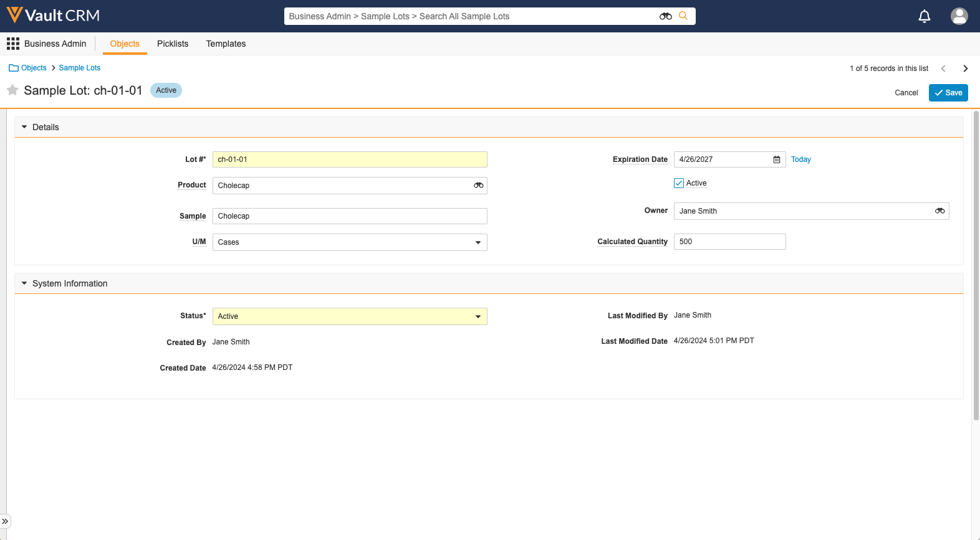Click the Today link beside Expiration Date

[800, 159]
